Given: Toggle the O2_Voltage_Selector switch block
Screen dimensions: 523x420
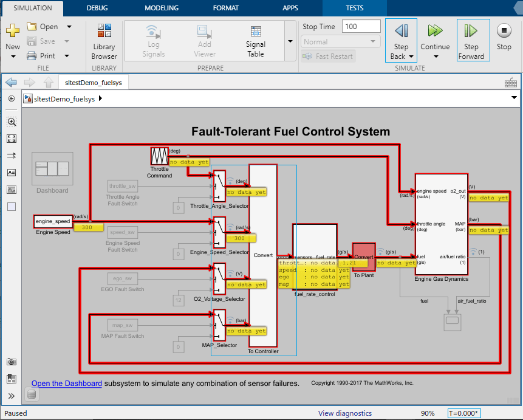Looking at the screenshot, I should pyautogui.click(x=219, y=278).
